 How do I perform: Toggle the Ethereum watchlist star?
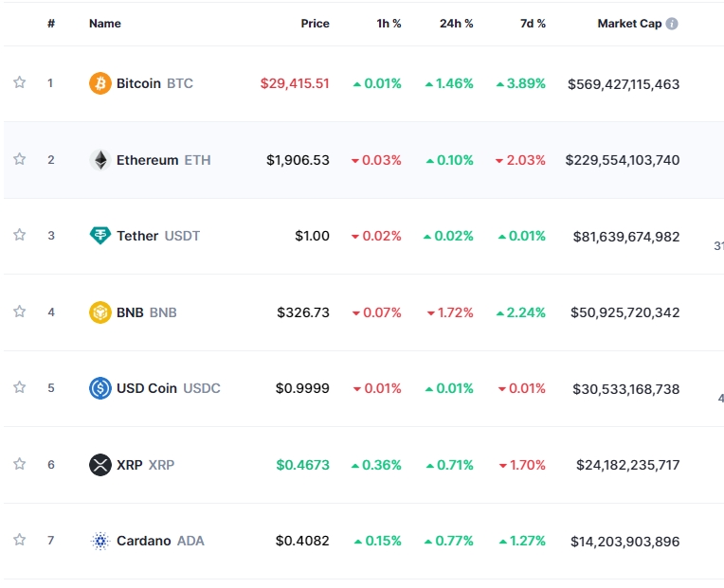point(19,159)
